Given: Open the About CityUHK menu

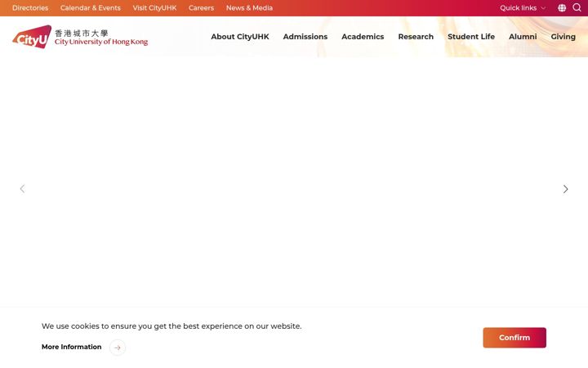Looking at the screenshot, I should [x=240, y=37].
